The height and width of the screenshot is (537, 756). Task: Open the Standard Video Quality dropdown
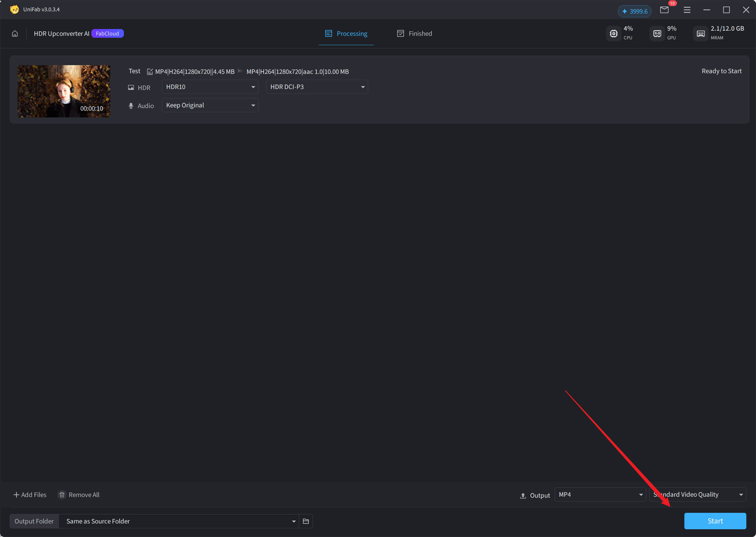[698, 495]
